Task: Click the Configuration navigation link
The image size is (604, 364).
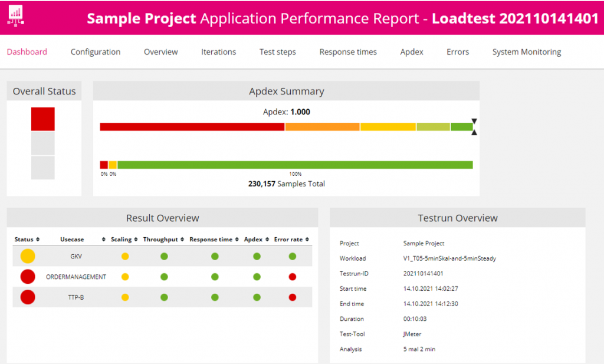Action: tap(95, 52)
